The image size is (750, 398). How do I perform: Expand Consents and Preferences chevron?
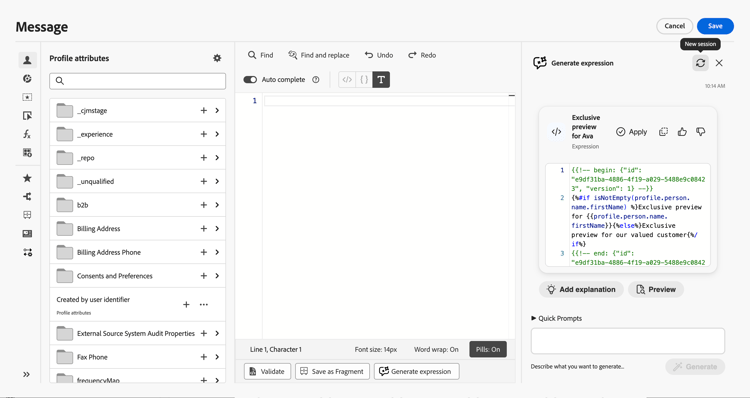click(217, 276)
